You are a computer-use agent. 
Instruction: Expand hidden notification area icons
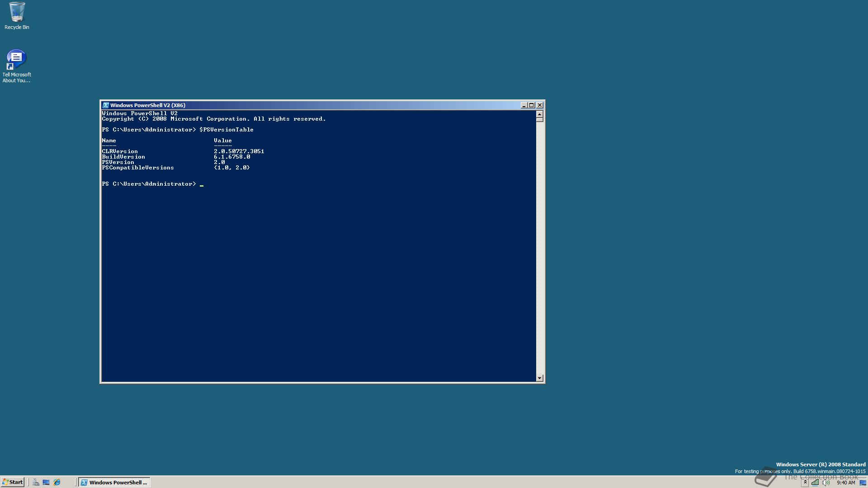(x=805, y=482)
